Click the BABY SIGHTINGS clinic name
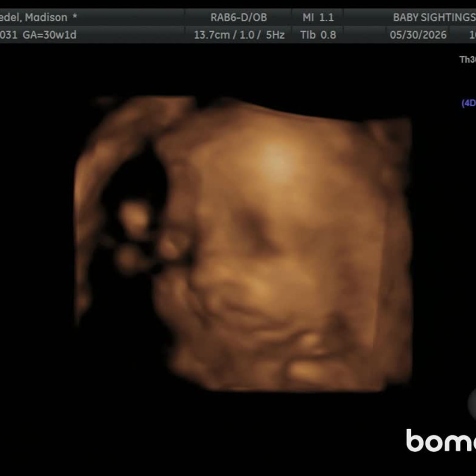476x476 pixels. click(x=435, y=18)
